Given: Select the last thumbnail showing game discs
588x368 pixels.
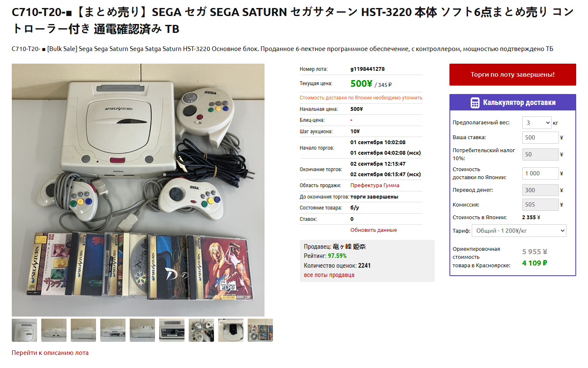Looking at the screenshot, I should point(260,330).
